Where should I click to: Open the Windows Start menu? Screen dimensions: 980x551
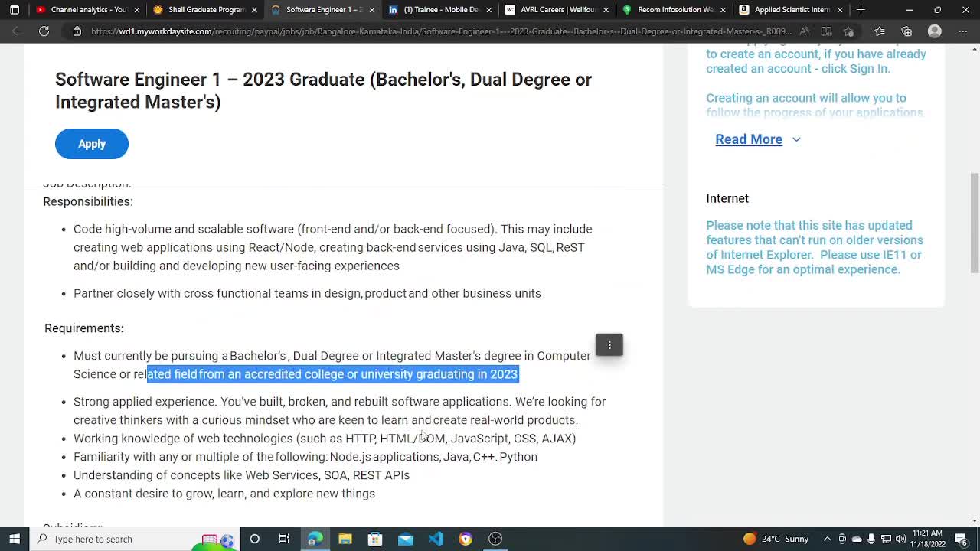[x=15, y=539]
